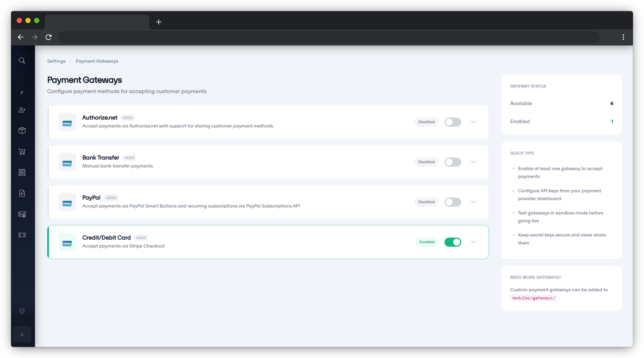Click the shield security icon near sidebar bottom
Screen dimensions: 644x358
coord(22,311)
